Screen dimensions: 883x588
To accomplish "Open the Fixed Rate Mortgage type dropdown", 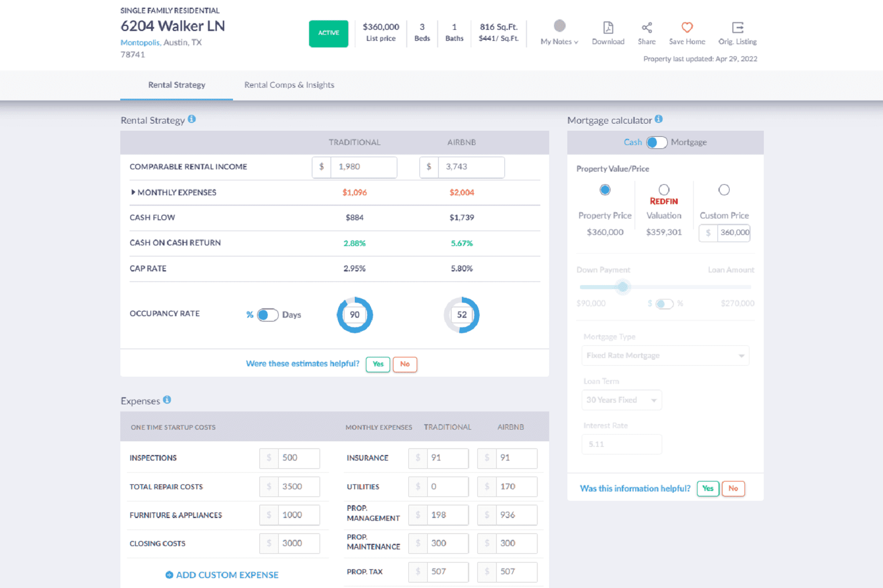I will [x=665, y=356].
